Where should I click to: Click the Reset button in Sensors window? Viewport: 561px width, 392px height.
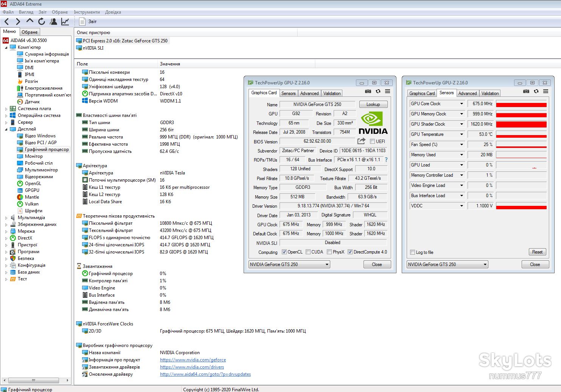(x=537, y=252)
